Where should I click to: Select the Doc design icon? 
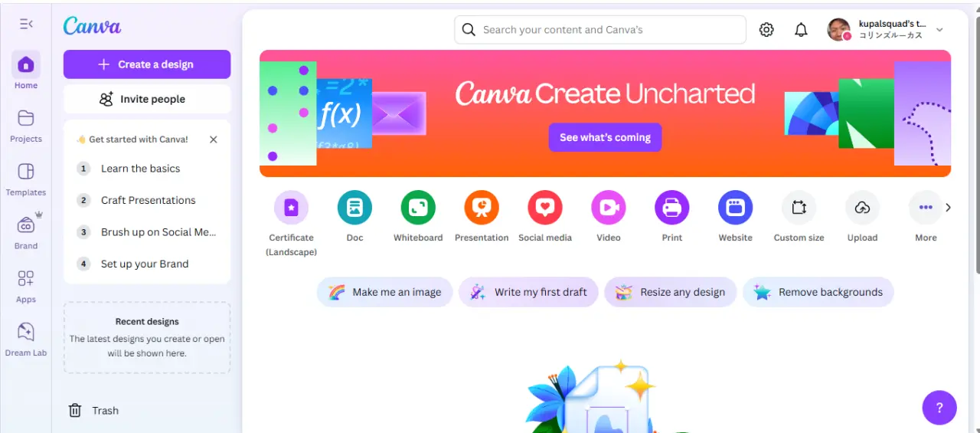click(354, 208)
